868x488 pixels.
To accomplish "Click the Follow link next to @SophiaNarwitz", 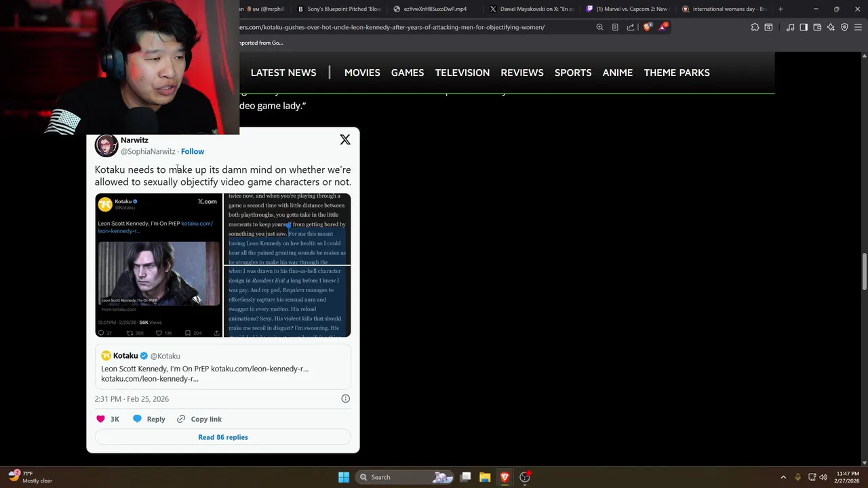I will [193, 151].
